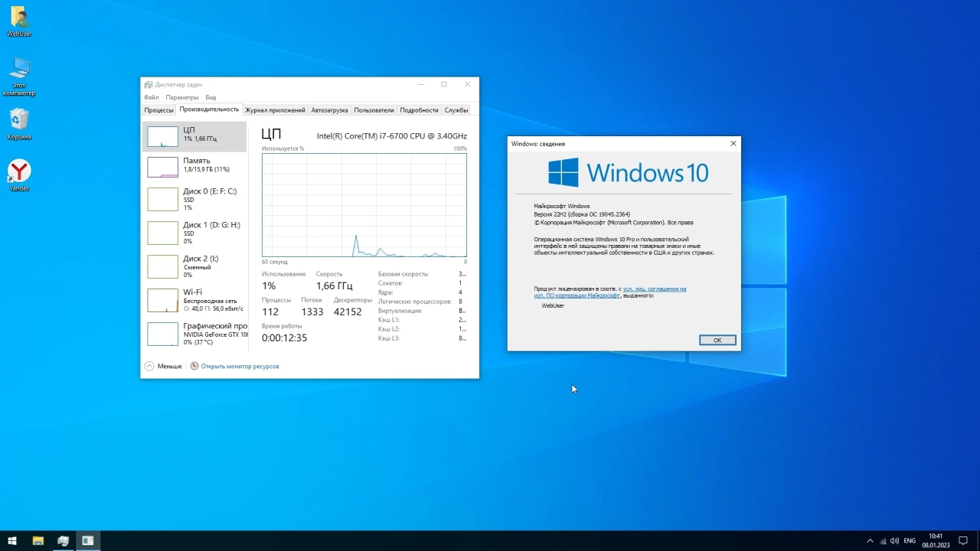Select the Этот компьютер desktop icon

pyautogui.click(x=19, y=76)
